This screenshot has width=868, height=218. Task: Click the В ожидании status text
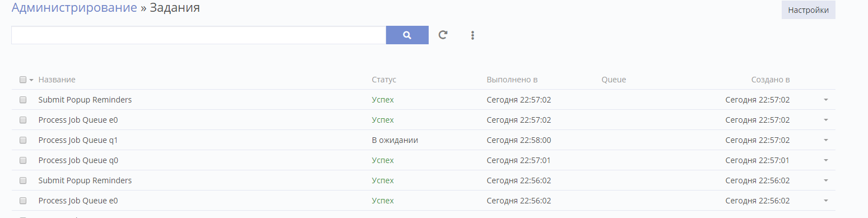[395, 140]
